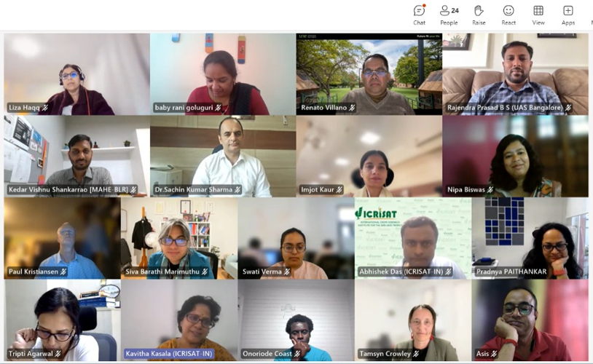This screenshot has height=364, width=593.
Task: Open the Chat panel
Action: click(x=419, y=15)
